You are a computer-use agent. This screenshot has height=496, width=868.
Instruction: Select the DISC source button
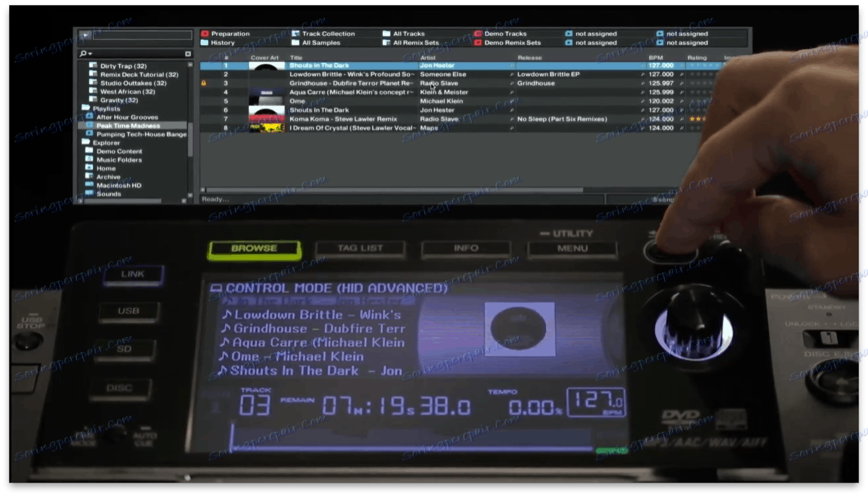click(x=119, y=388)
